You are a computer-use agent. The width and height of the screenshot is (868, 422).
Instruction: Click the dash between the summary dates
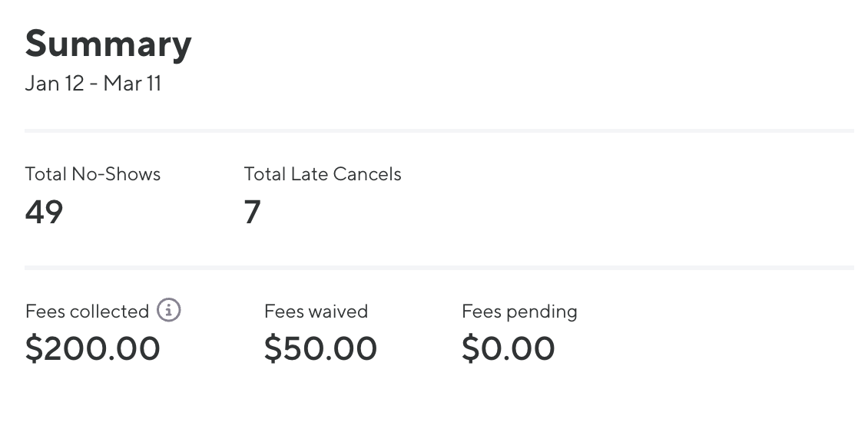pos(94,84)
